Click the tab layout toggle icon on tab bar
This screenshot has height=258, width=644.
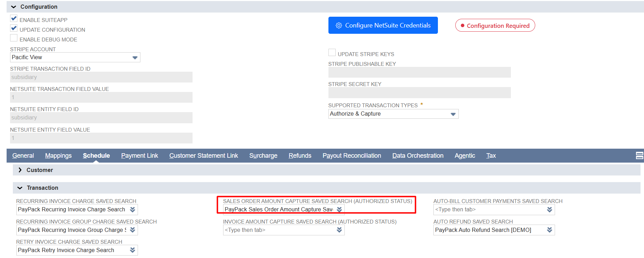point(639,156)
